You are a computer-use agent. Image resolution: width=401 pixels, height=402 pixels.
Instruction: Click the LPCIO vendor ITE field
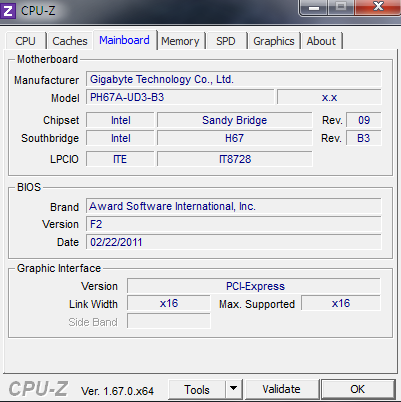120,159
